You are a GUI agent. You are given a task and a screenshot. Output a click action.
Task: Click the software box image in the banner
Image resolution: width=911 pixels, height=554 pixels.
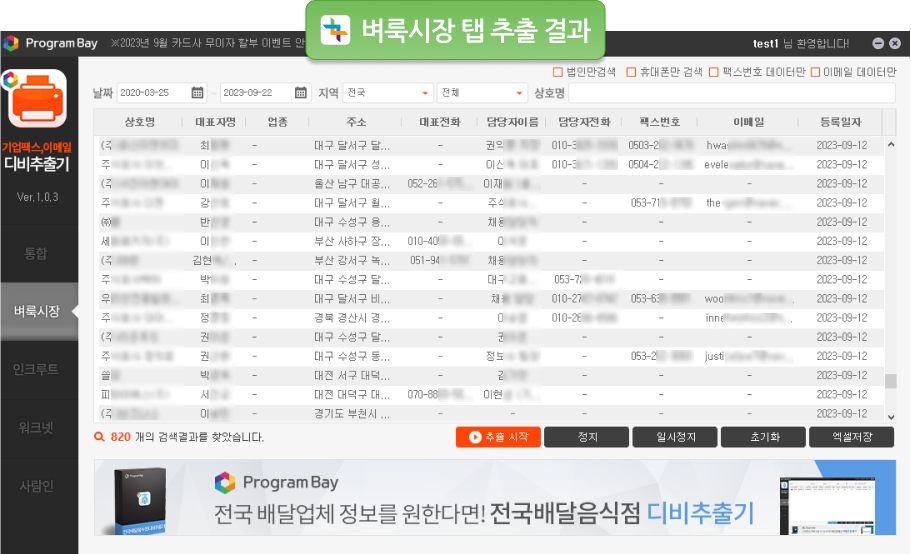tap(139, 501)
